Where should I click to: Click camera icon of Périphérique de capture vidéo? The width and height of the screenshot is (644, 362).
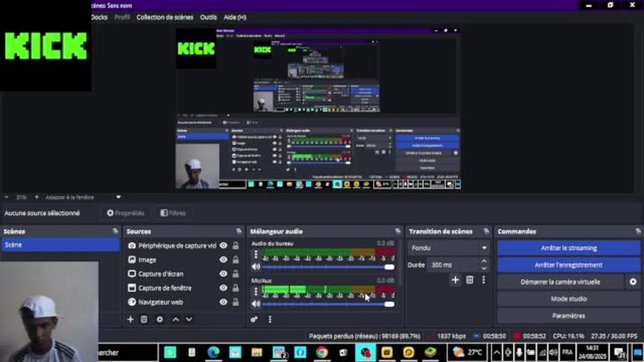click(132, 246)
